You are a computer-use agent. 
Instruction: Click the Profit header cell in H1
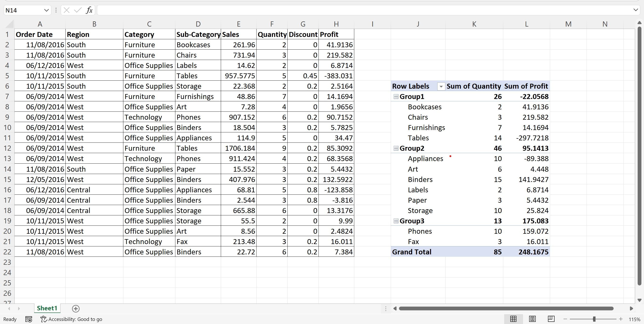[x=336, y=34]
